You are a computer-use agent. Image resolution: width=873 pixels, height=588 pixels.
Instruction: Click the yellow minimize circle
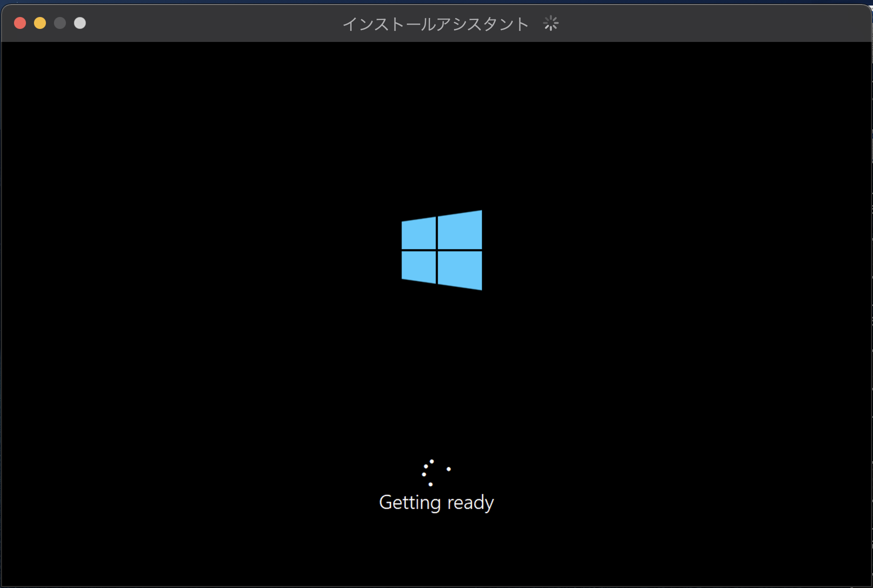(40, 23)
